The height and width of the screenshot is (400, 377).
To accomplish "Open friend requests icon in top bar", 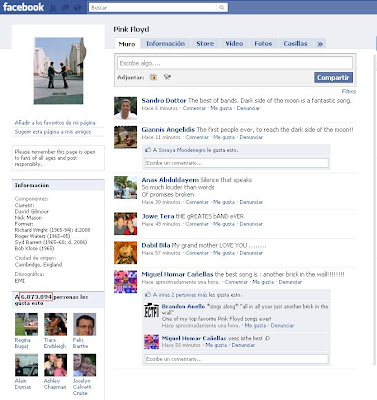I will coord(53,8).
